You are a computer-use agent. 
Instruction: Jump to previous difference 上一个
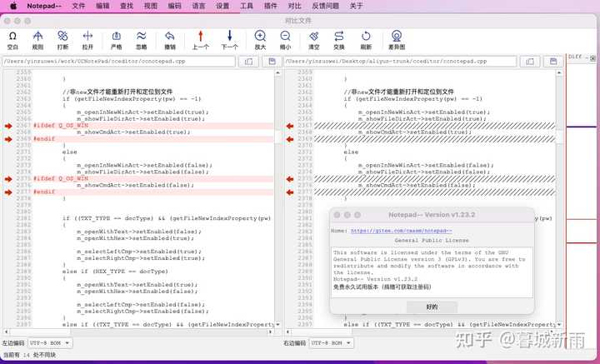point(201,40)
